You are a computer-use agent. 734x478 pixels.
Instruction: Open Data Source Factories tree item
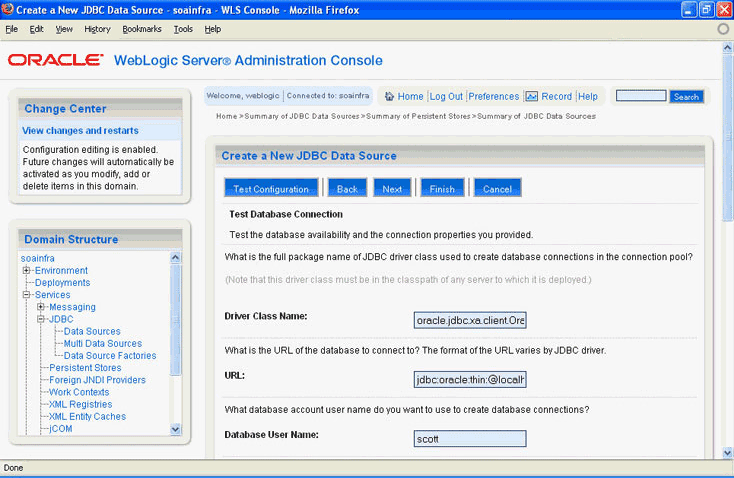point(110,355)
